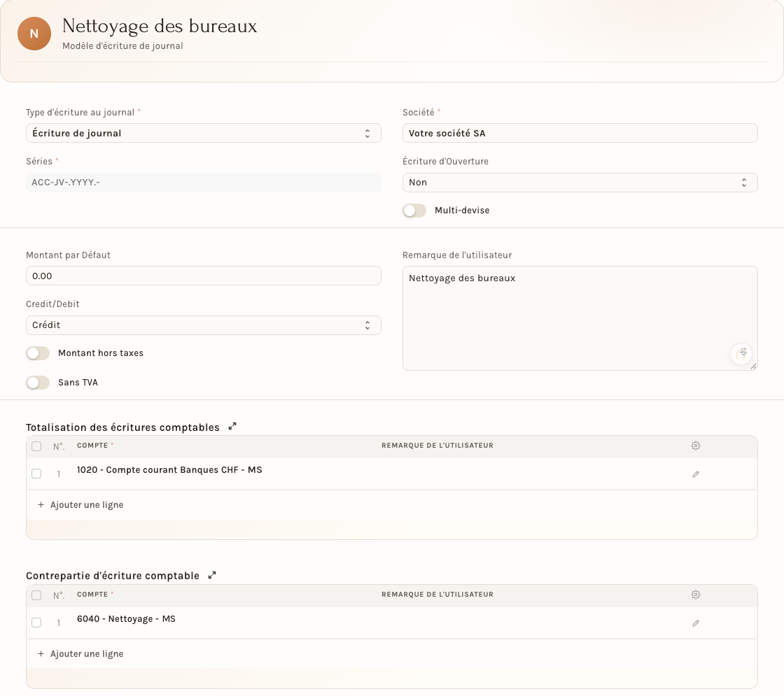The width and height of the screenshot is (784, 696).
Task: Click the assistant icon in remark textarea
Action: [x=741, y=354]
